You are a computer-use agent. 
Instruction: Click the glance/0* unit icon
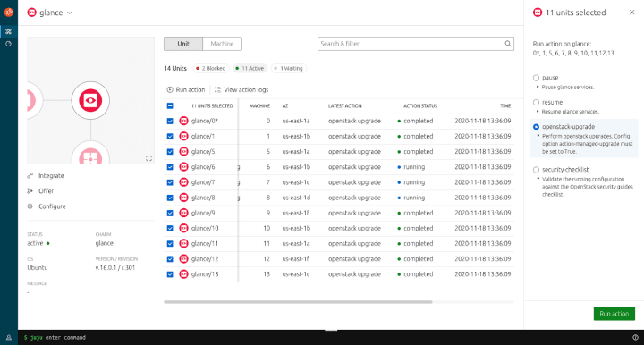pos(183,121)
